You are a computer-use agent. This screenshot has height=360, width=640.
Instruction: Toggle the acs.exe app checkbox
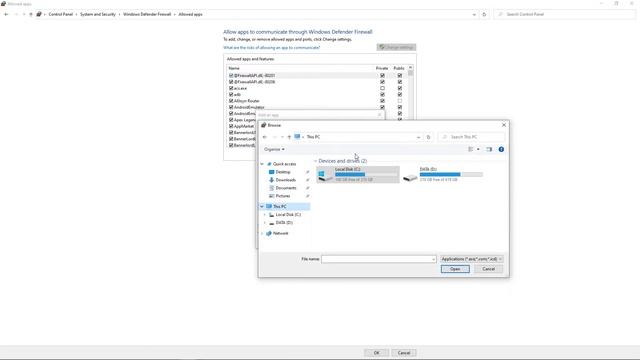click(231, 88)
